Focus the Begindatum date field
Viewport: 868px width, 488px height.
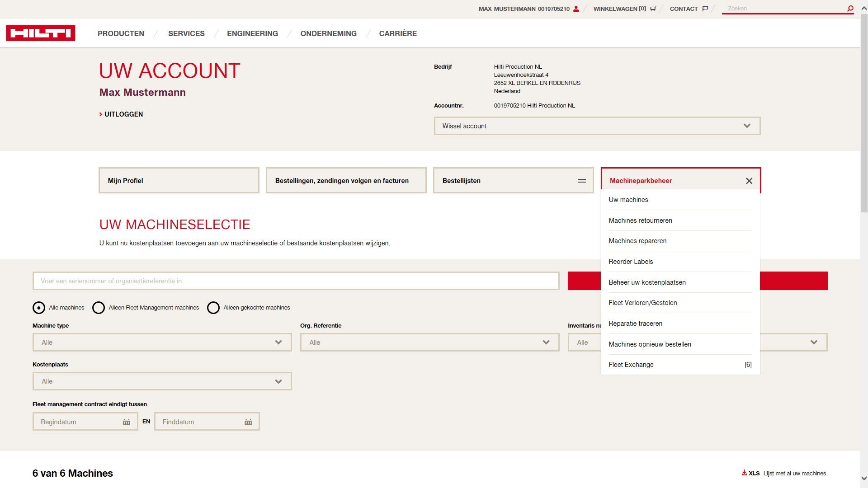click(85, 422)
